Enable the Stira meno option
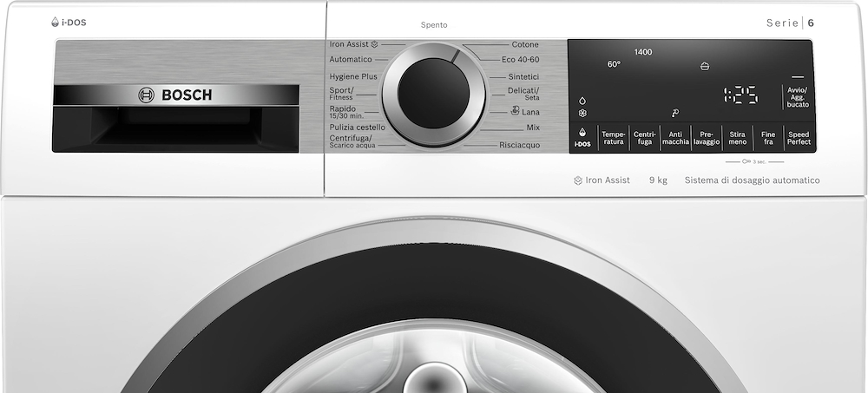Image resolution: width=868 pixels, height=393 pixels. pyautogui.click(x=737, y=138)
